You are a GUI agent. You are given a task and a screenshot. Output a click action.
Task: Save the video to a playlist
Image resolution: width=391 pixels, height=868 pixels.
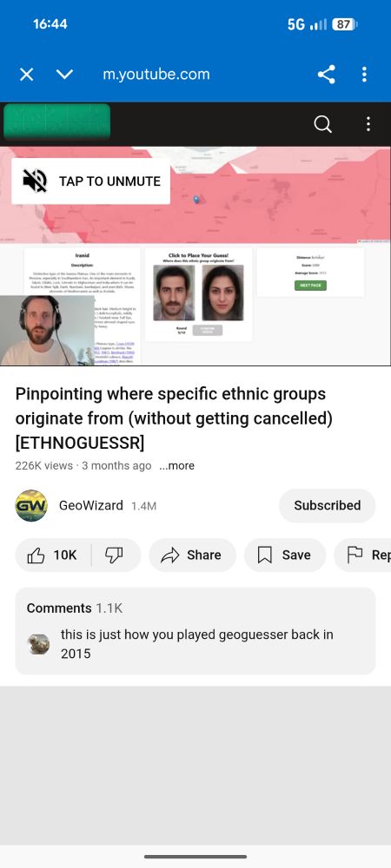coord(285,555)
